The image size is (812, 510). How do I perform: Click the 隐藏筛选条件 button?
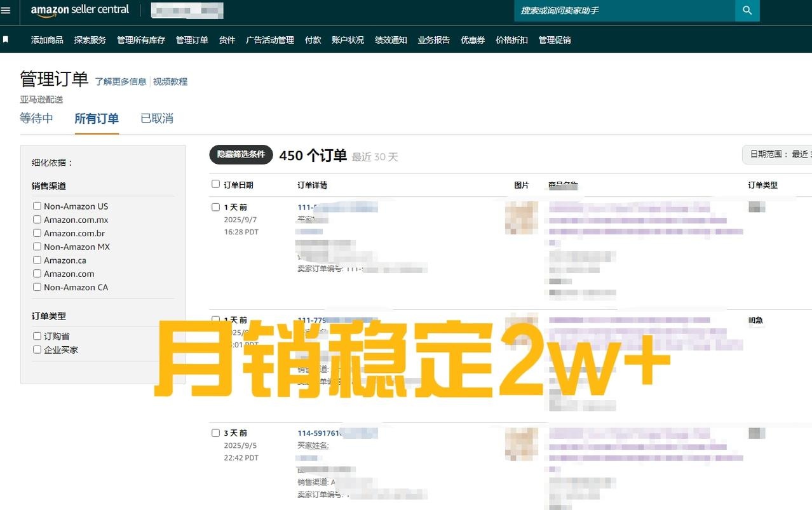click(x=241, y=154)
